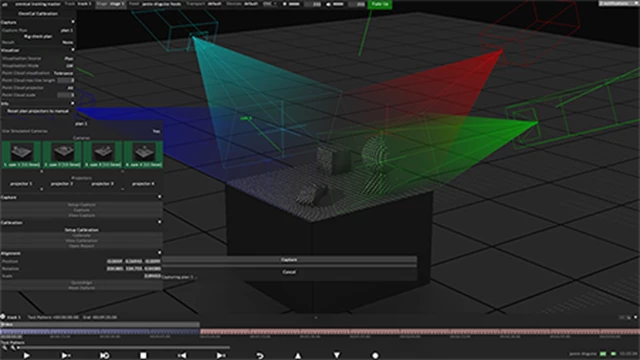
Task: Open the Result dropdown showing None
Action: 68,42
